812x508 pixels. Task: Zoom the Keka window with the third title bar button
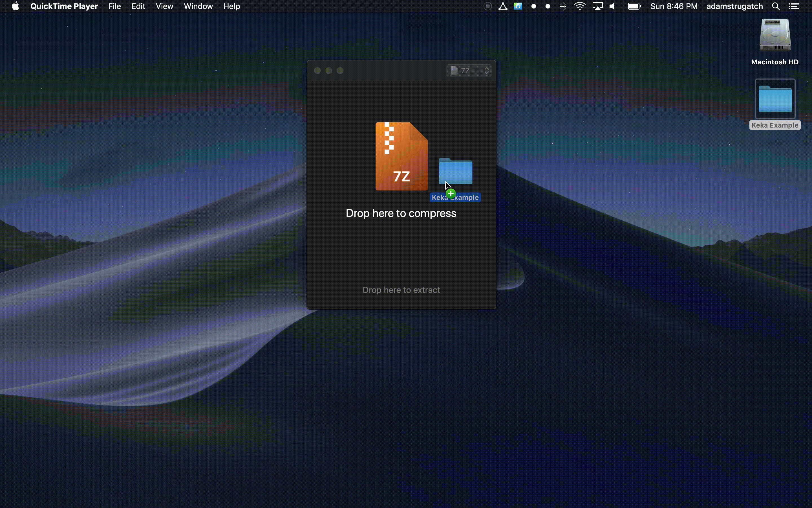click(x=340, y=71)
